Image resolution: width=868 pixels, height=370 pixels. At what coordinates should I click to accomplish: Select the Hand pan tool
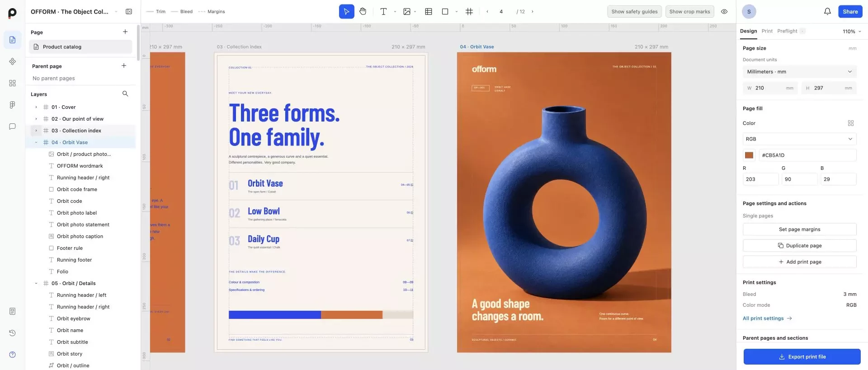click(363, 12)
